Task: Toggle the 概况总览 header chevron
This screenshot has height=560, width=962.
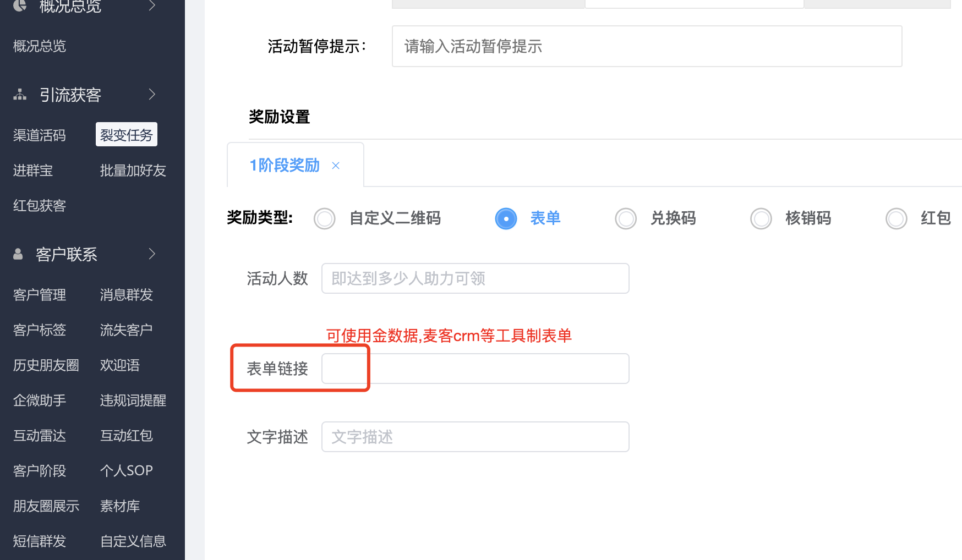Action: [x=152, y=6]
